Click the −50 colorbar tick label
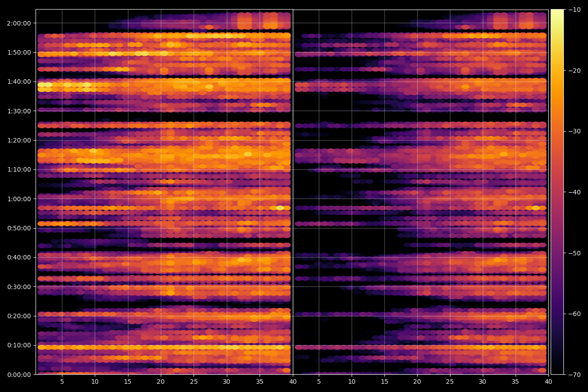Viewport: 588px width, 392px height. (x=573, y=253)
